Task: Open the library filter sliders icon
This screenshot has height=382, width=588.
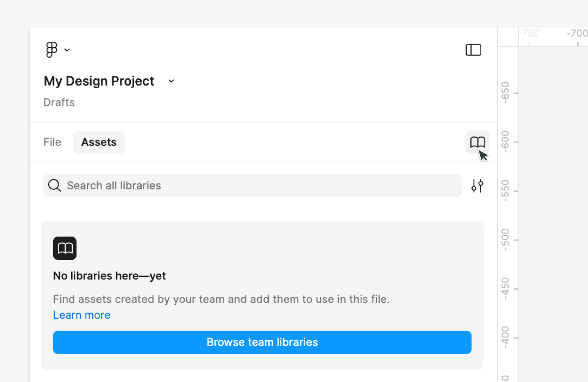Action: (x=477, y=186)
